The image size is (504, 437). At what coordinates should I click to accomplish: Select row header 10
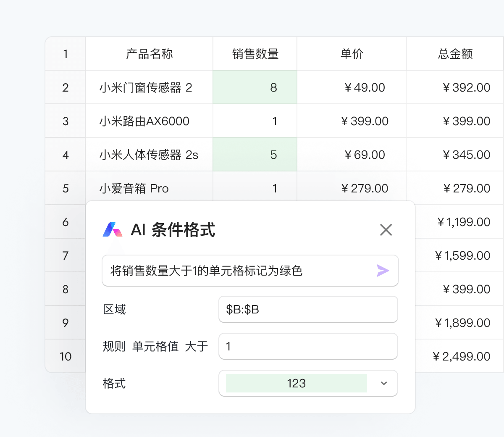(66, 356)
